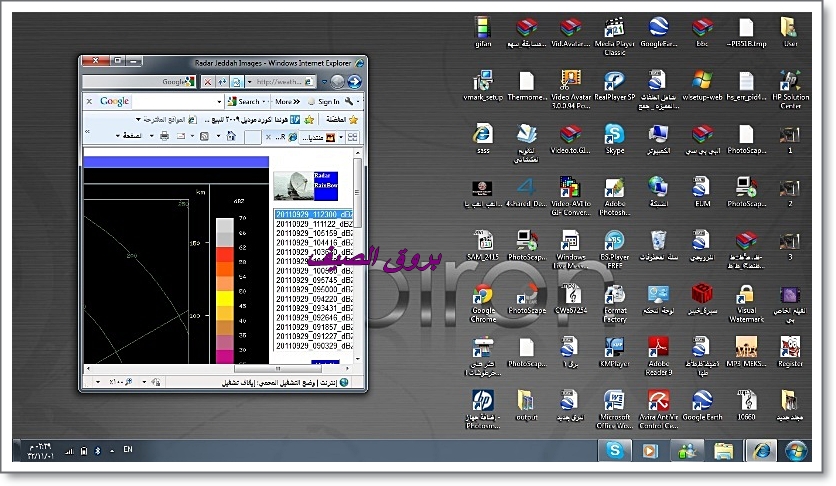Open HP Solution Center desktop icon
The width and height of the screenshot is (836, 486).
(790, 90)
